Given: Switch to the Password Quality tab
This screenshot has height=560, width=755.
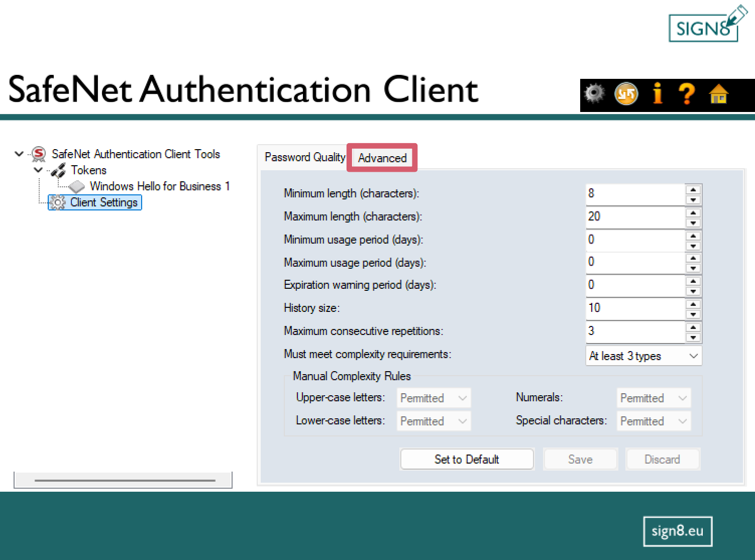Looking at the screenshot, I should coord(305,157).
